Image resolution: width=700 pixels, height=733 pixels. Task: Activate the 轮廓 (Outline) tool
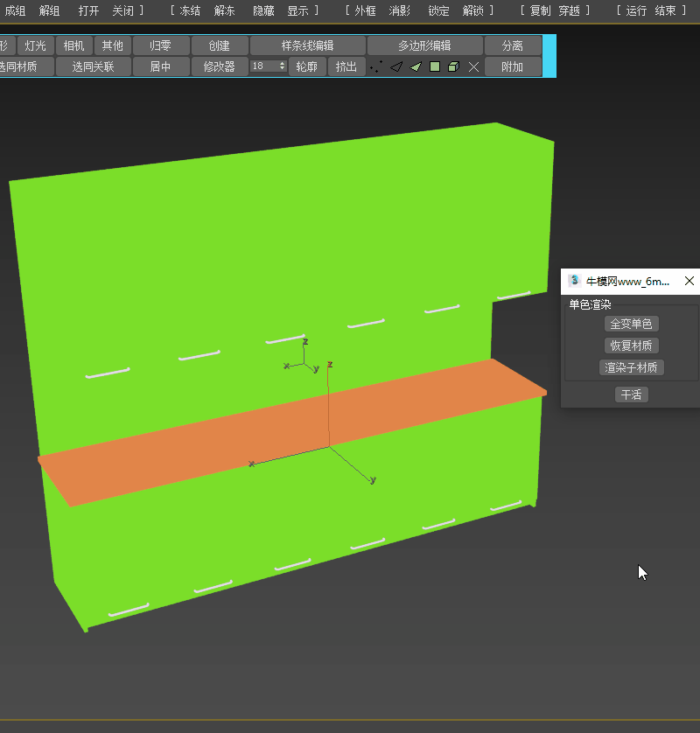pos(306,66)
